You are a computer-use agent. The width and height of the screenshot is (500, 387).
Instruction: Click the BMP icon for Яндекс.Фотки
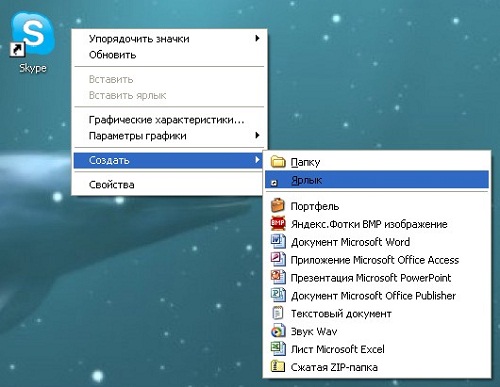click(x=278, y=224)
